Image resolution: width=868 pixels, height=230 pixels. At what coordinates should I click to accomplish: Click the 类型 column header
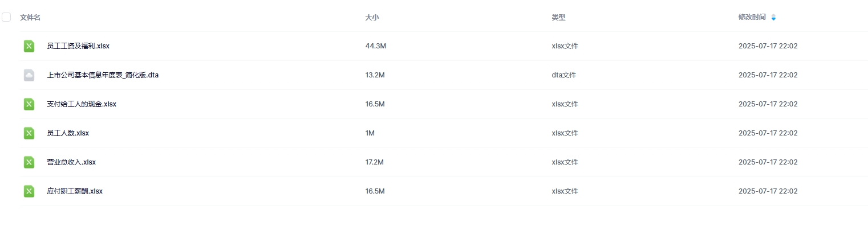point(558,18)
